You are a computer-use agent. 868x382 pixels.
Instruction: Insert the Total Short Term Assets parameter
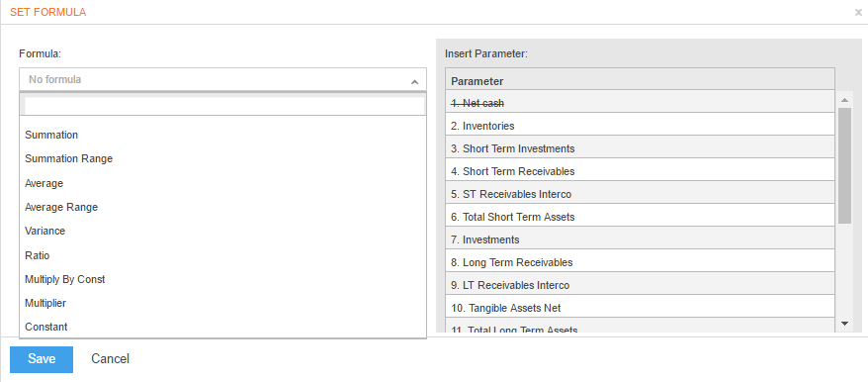[640, 217]
